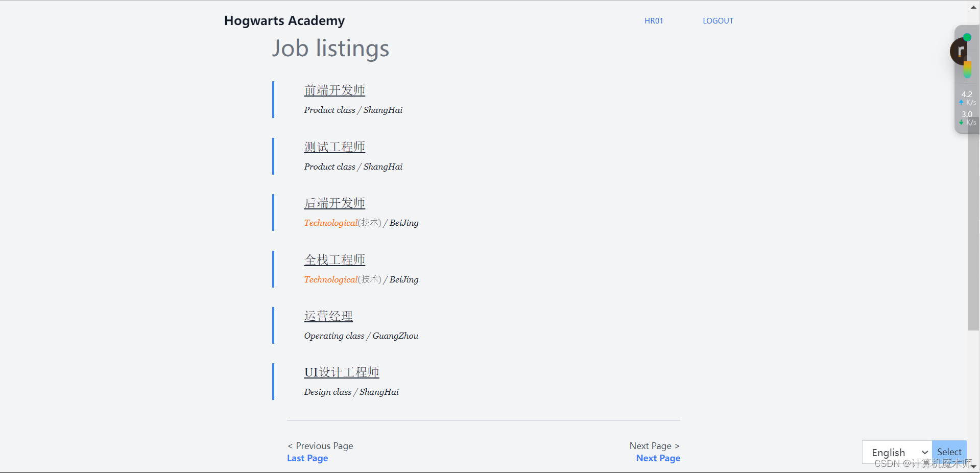980x473 pixels.
Task: Click the Next Page link
Action: click(x=658, y=458)
